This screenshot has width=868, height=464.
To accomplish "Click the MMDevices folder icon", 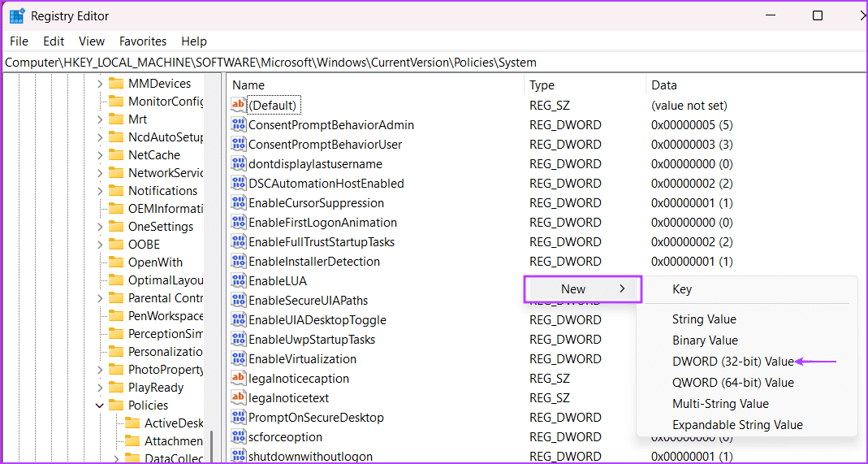I will coord(115,84).
